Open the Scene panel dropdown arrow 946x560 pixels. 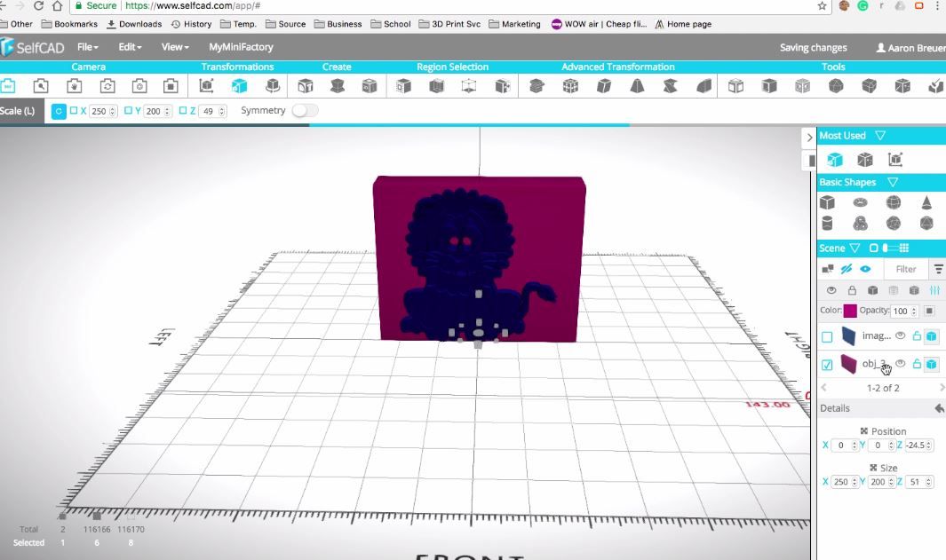tap(855, 248)
